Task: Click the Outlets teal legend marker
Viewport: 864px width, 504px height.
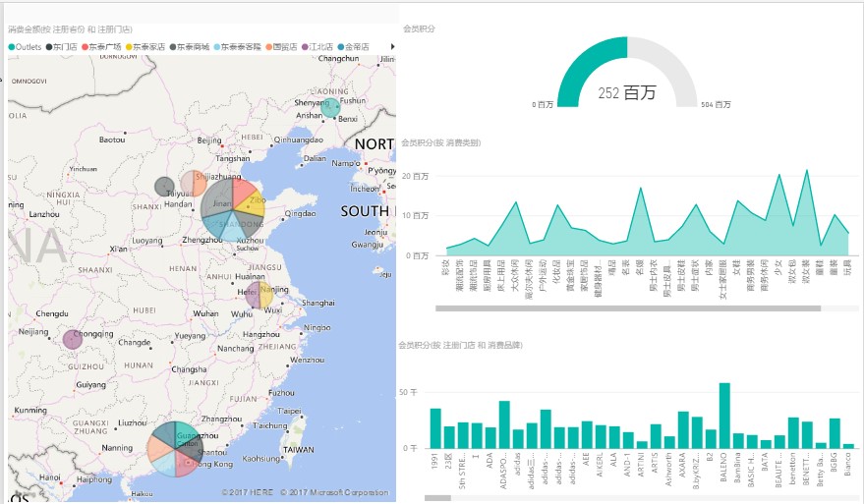Action: click(x=12, y=46)
